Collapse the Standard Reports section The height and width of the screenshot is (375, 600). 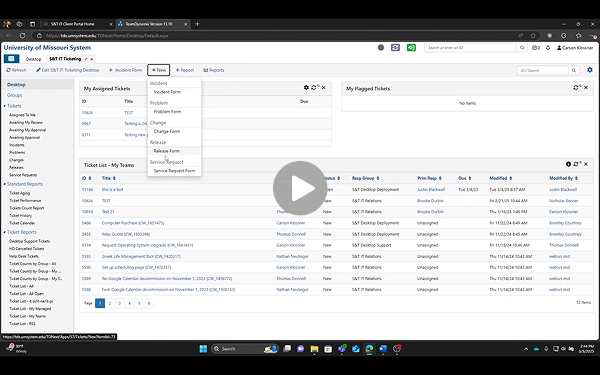pos(5,184)
